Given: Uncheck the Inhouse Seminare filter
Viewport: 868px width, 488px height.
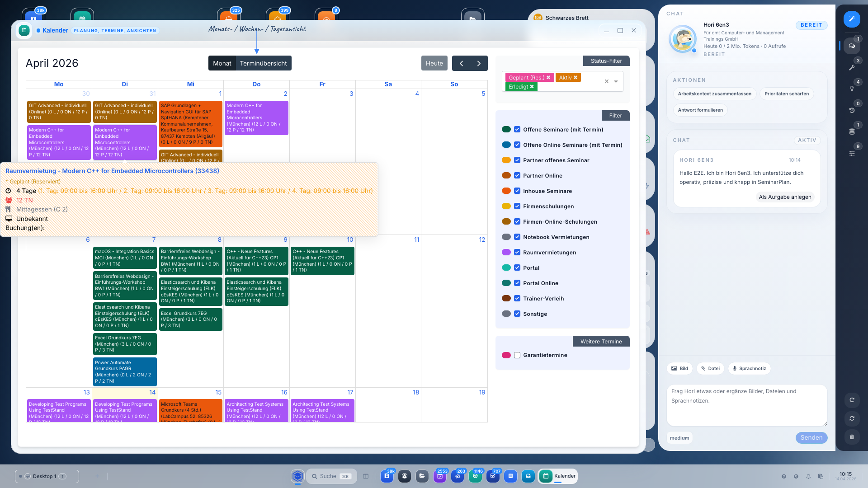Looking at the screenshot, I should 517,191.
